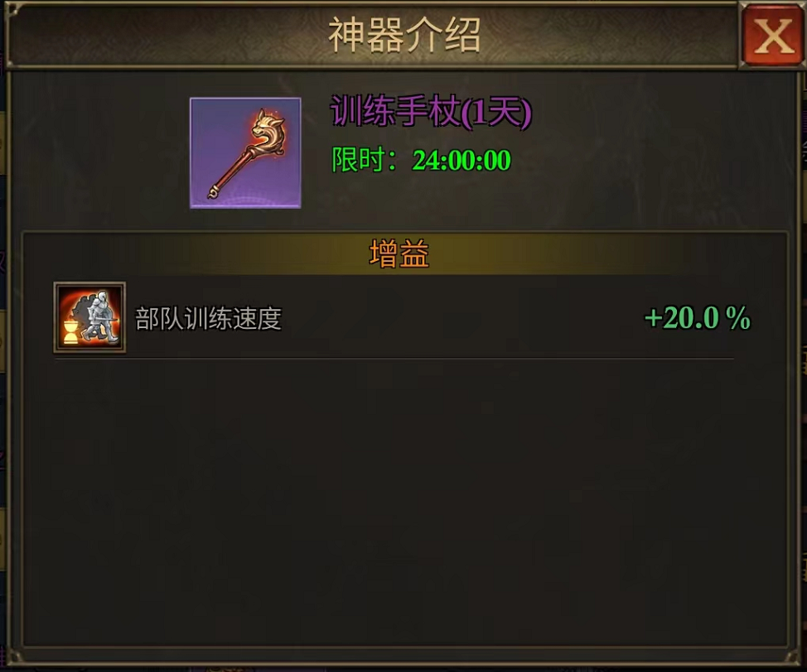Tap the hourglass symbol in the buff icon
Viewport: 807px width, 672px height.
[71, 331]
